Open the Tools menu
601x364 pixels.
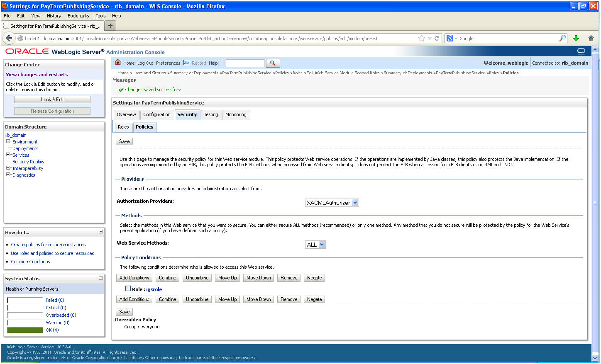coord(100,16)
